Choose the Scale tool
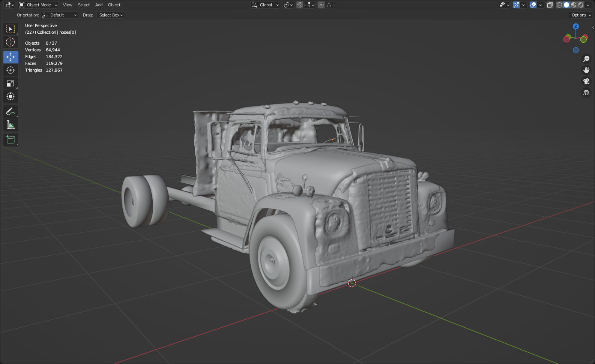This screenshot has width=595, height=364. [11, 83]
